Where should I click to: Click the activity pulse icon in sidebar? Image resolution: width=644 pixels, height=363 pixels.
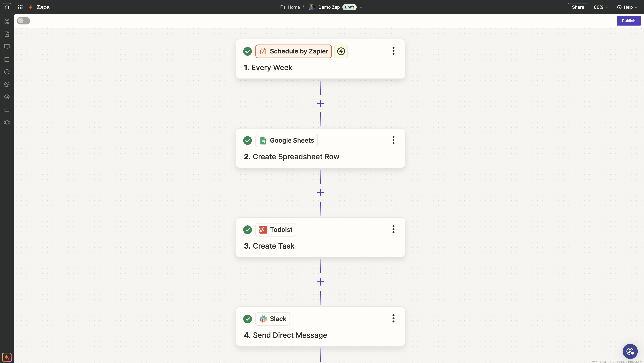click(x=7, y=84)
